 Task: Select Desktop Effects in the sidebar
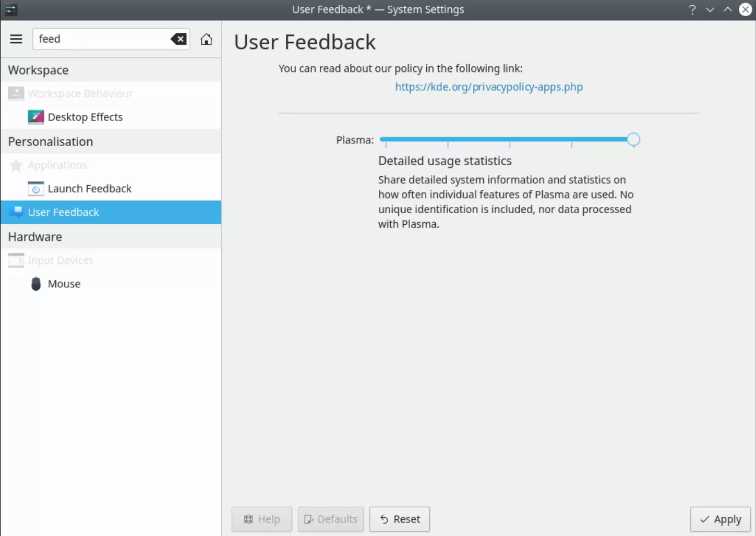(111, 117)
